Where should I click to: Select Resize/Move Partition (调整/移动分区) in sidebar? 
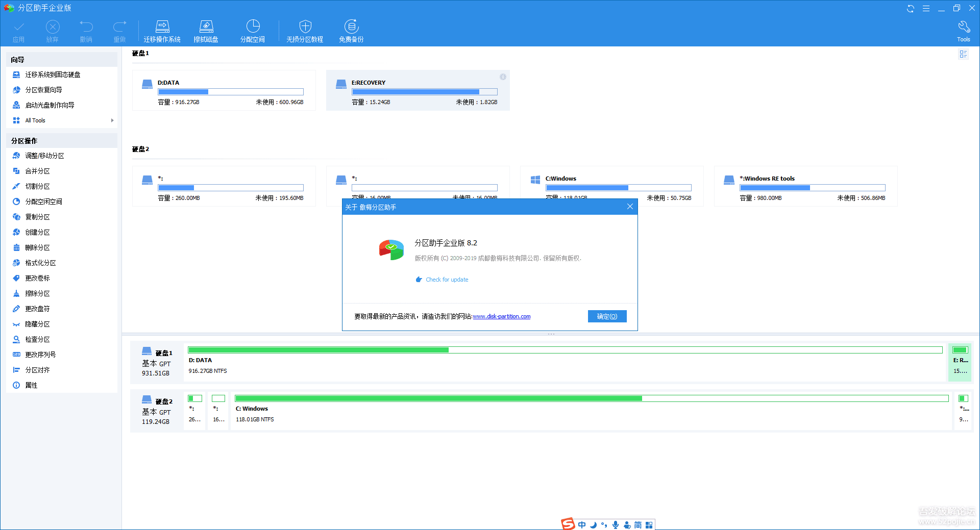click(x=44, y=156)
